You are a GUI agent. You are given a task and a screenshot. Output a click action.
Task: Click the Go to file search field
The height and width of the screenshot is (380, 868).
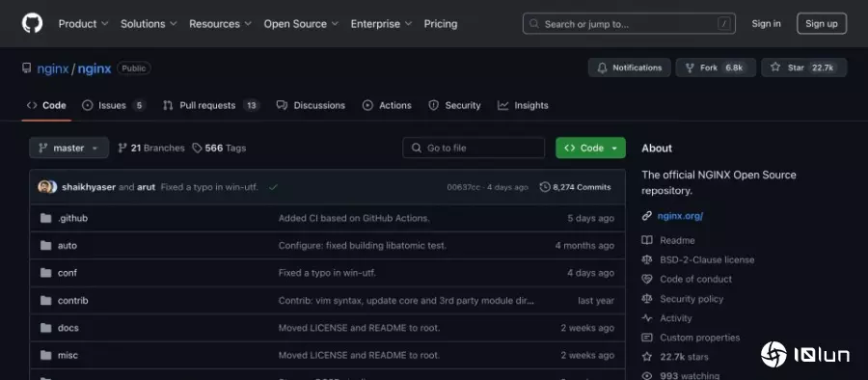coord(474,148)
